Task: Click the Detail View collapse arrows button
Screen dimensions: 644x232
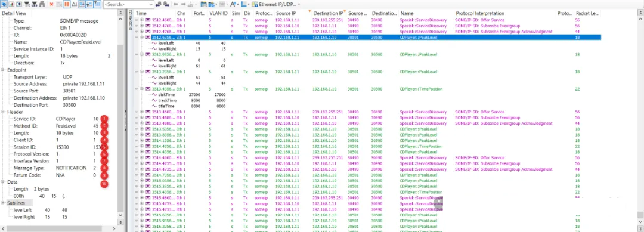Action: click(120, 13)
